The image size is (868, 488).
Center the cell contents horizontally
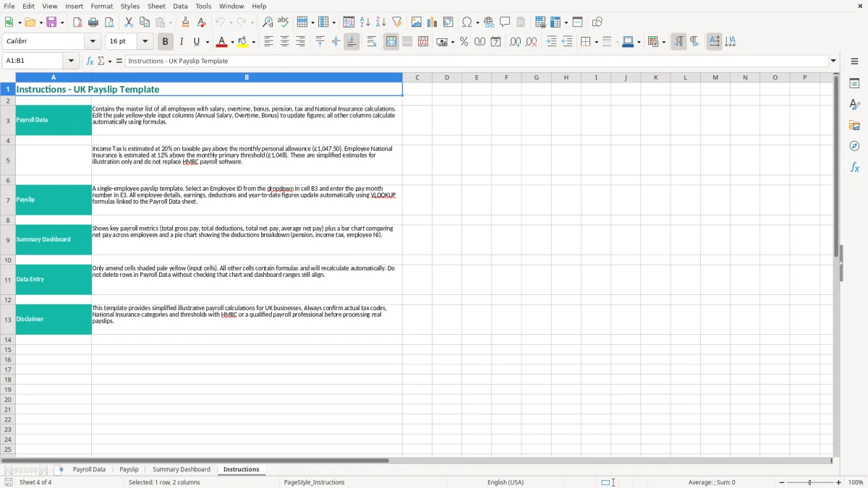tap(284, 42)
